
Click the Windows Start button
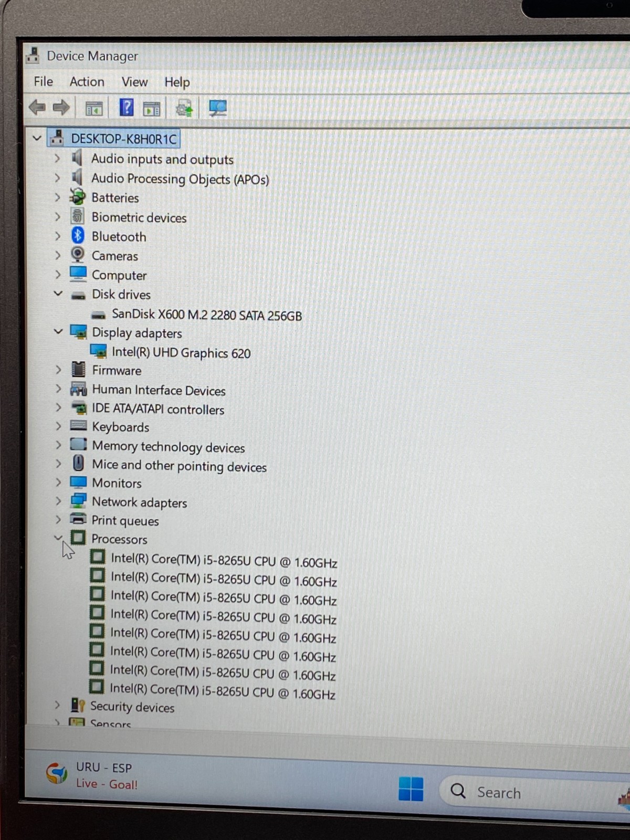411,789
